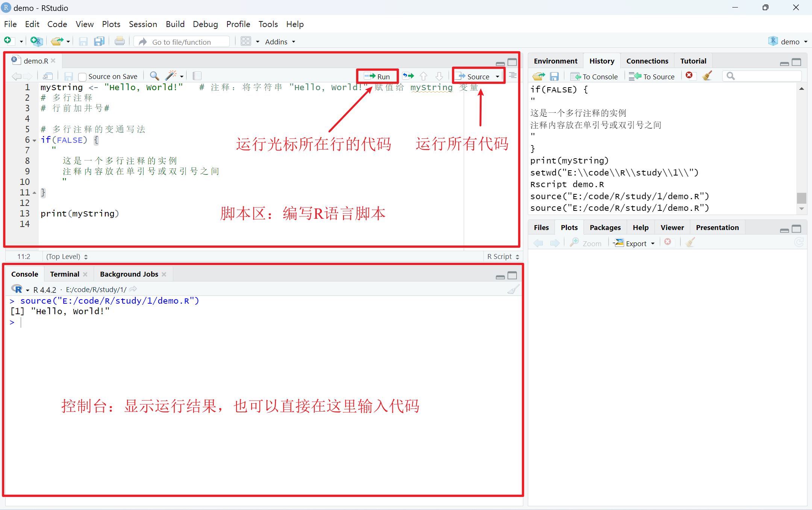The image size is (812, 510).
Task: Open Top Level scope selector
Action: (x=67, y=256)
